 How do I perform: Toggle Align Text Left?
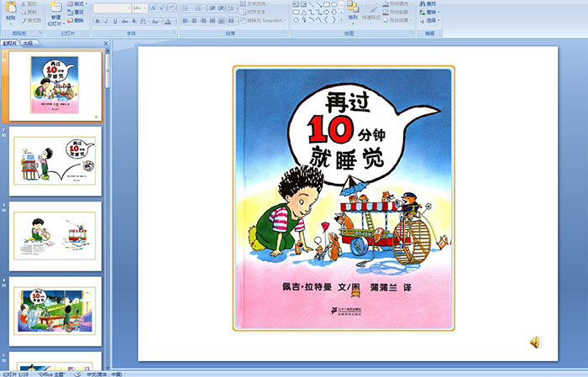pos(186,21)
